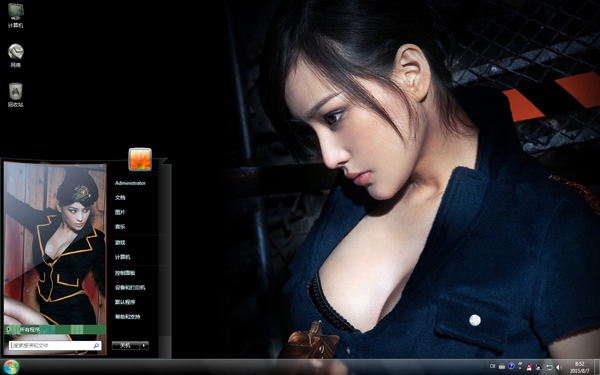The image size is (600, 375).
Task: Click the magnifier icon in search box
Action: pyautogui.click(x=96, y=346)
